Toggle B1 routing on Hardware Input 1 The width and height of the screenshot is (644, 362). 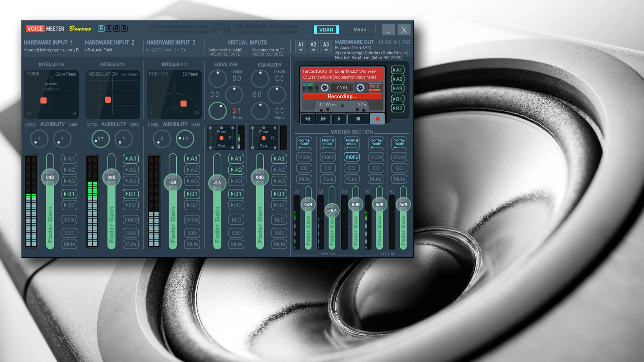(x=69, y=194)
